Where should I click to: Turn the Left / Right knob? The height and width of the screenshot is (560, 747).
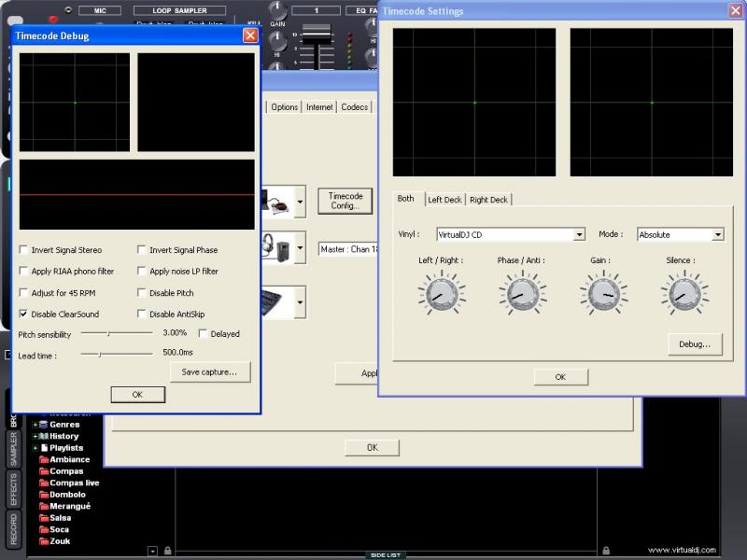[x=440, y=293]
